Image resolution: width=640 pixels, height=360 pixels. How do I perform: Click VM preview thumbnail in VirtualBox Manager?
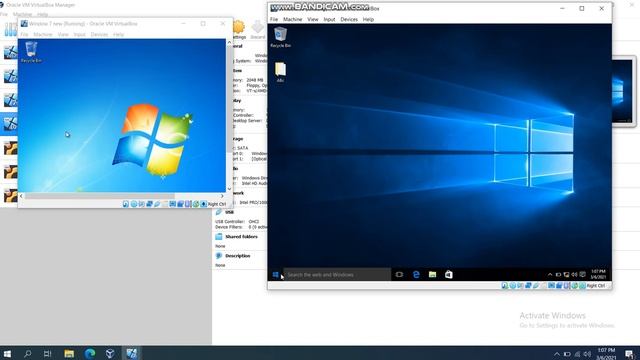(x=622, y=91)
